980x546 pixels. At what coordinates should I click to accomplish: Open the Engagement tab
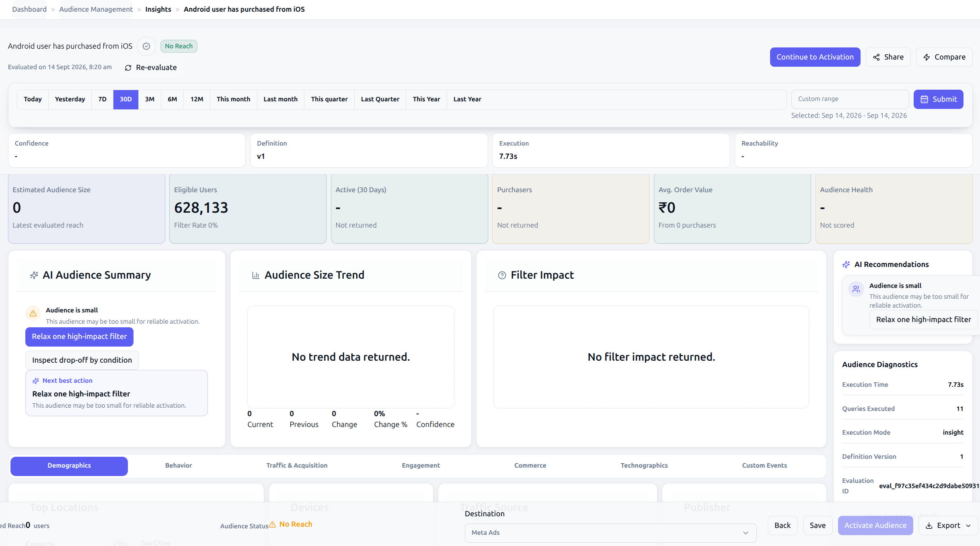click(421, 466)
